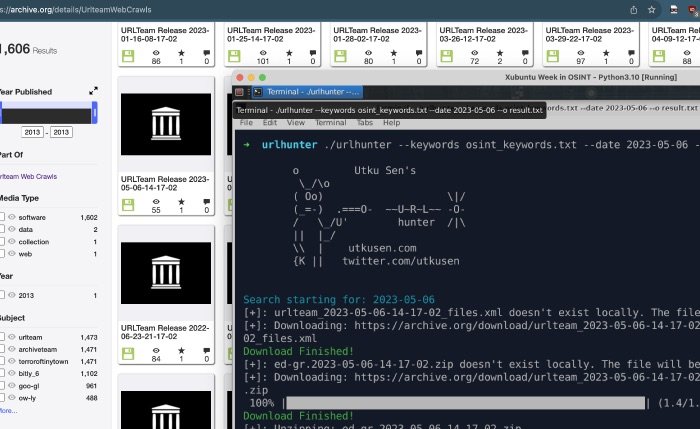Click the archive.org address bar URL

click(x=76, y=9)
